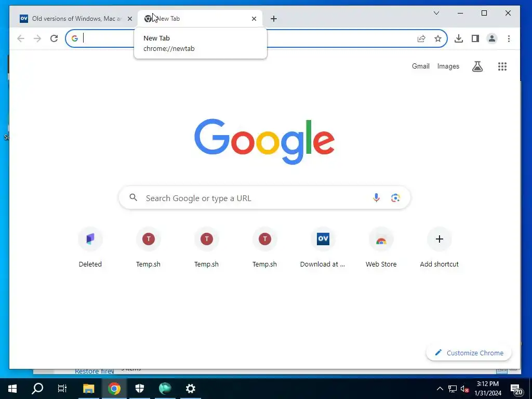
Task: Open Search Labs flask icon
Action: coord(477,66)
